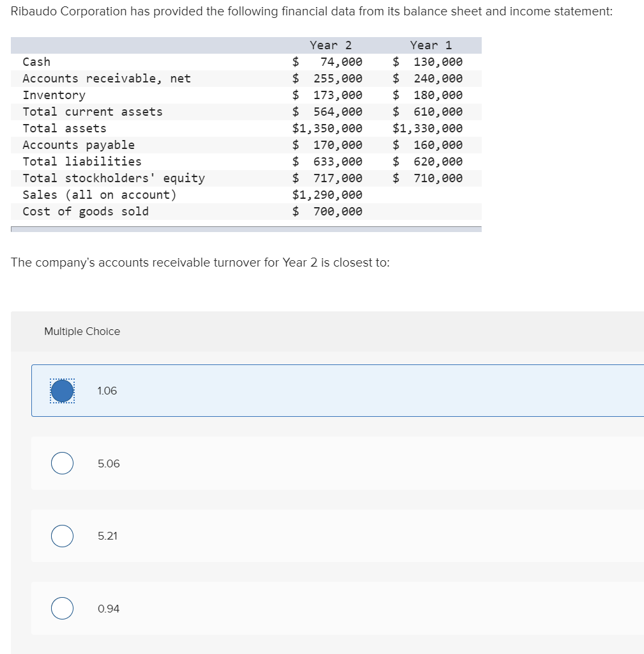Click the Year 2 total assets $1,350,000
Image resolution: width=644 pixels, height=654 pixels.
coord(327,128)
